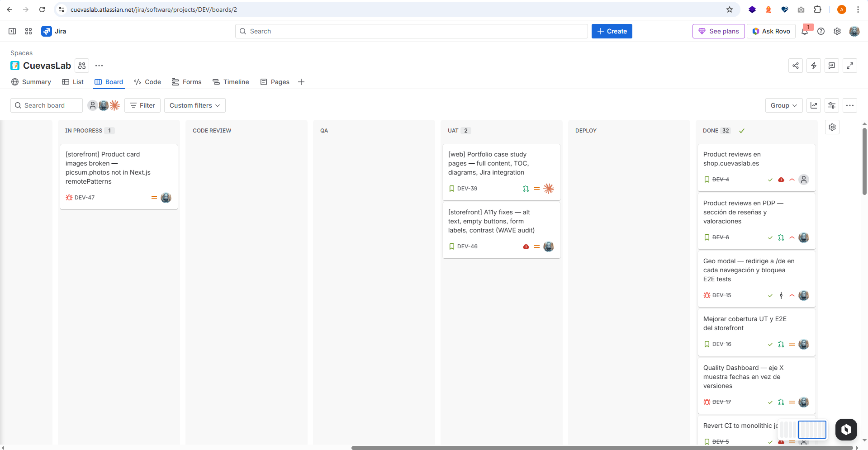Open the Done column settings gear

832,127
